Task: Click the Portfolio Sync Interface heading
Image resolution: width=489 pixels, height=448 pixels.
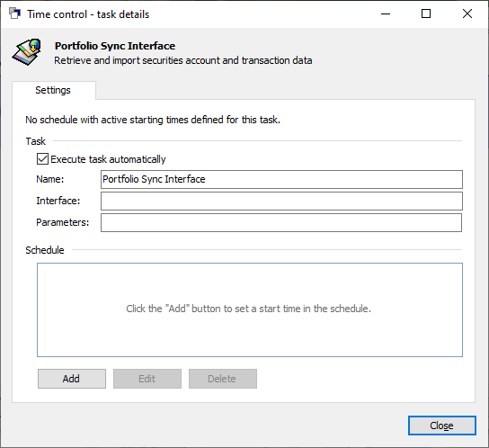Action: point(115,46)
